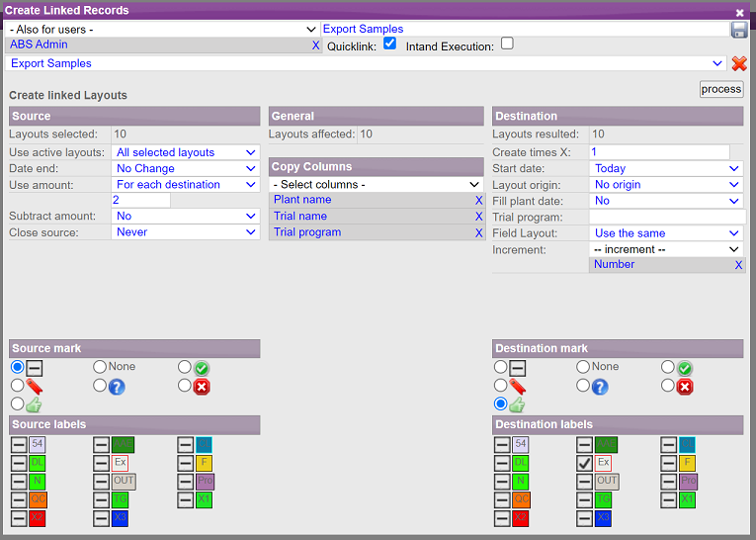The image size is (756, 540).
Task: Open Select columns dropdown
Action: pos(377,184)
